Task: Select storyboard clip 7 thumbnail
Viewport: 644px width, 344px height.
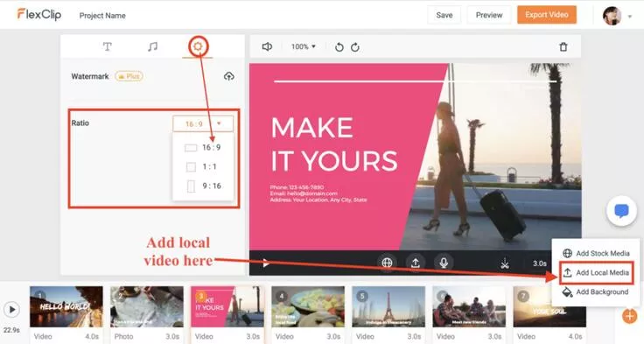Action: pyautogui.click(x=549, y=306)
